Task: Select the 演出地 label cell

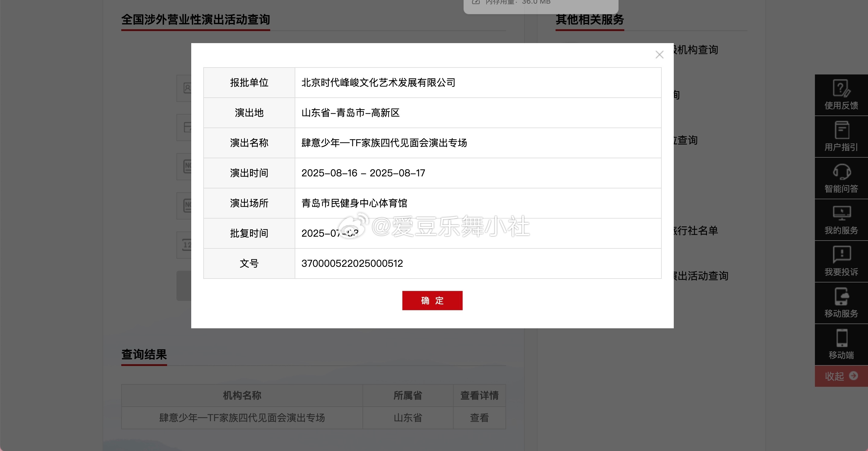Action: point(249,113)
